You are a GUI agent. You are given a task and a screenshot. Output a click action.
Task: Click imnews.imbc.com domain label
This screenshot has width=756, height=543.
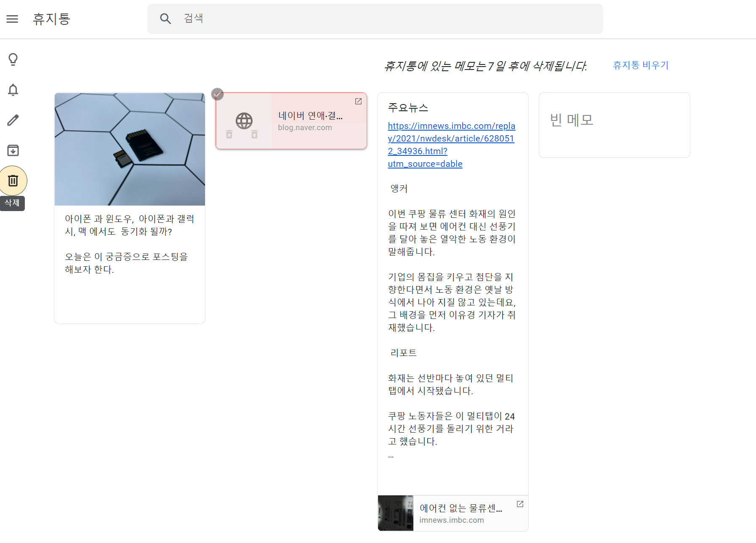point(452,520)
